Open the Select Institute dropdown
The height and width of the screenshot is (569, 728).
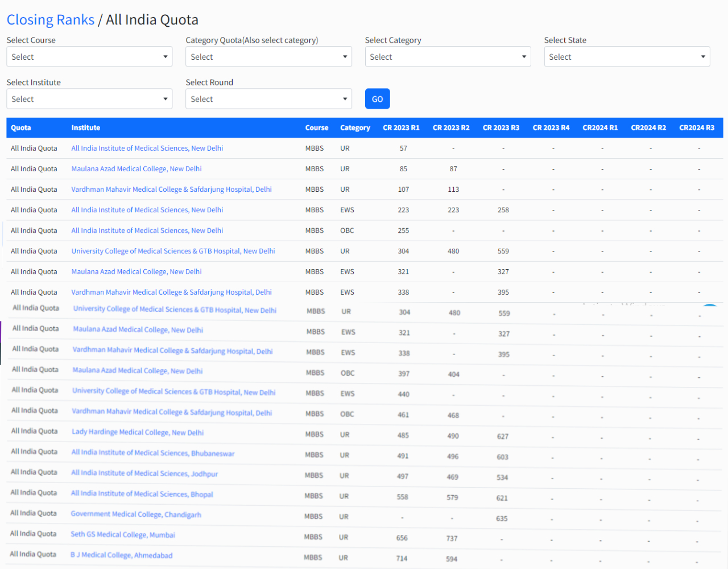(89, 99)
